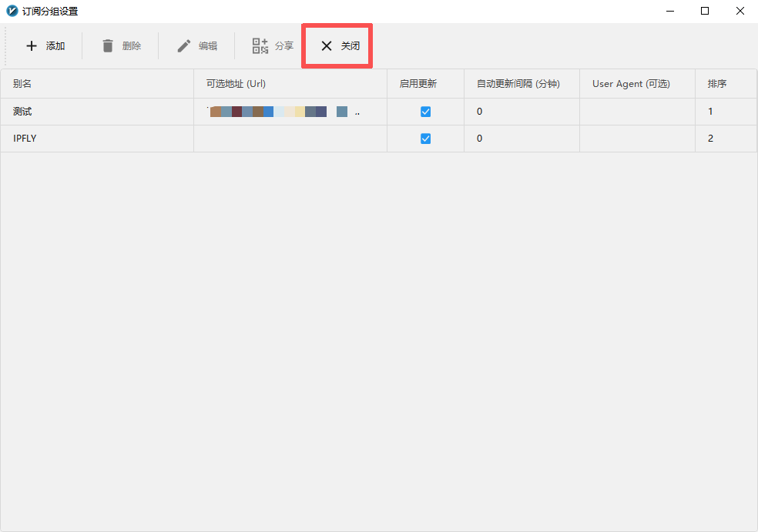Select the 测试 subscription row
Viewport: 758px width, 532px height.
[22, 112]
